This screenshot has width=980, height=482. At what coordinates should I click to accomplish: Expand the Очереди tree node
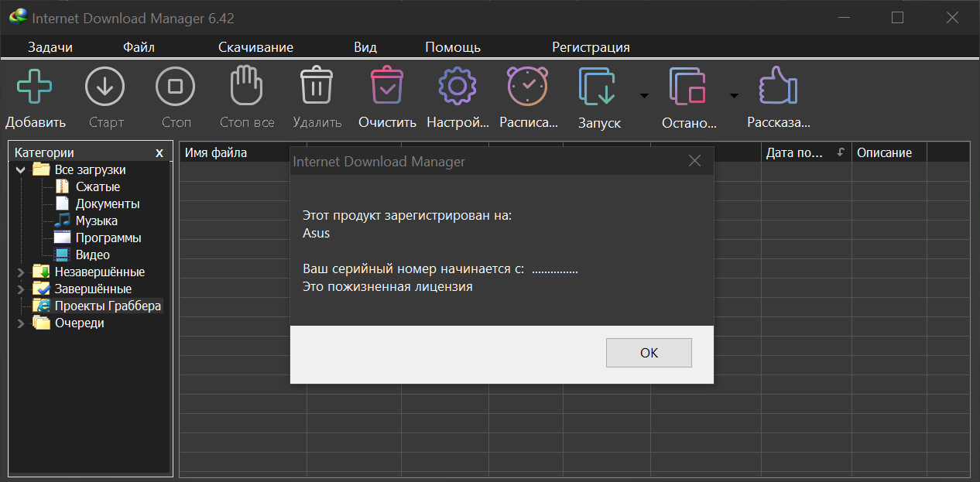tap(21, 323)
